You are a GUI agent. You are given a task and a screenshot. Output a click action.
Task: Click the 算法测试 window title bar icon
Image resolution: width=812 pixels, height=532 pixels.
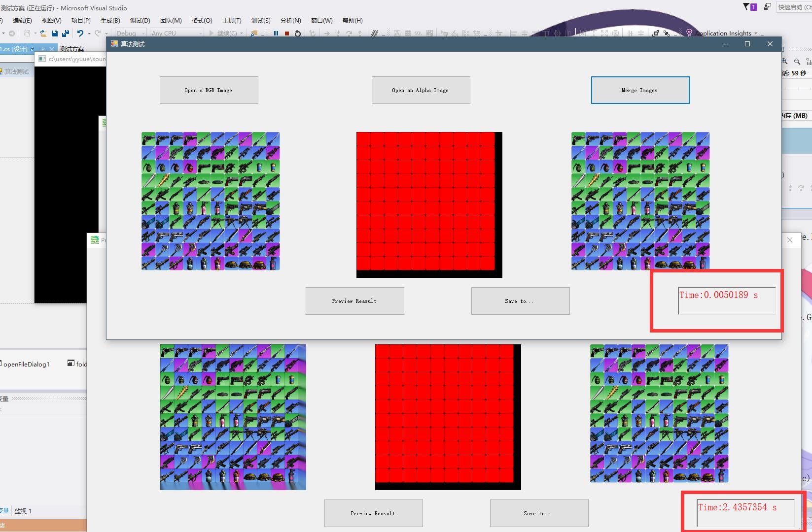pyautogui.click(x=114, y=44)
